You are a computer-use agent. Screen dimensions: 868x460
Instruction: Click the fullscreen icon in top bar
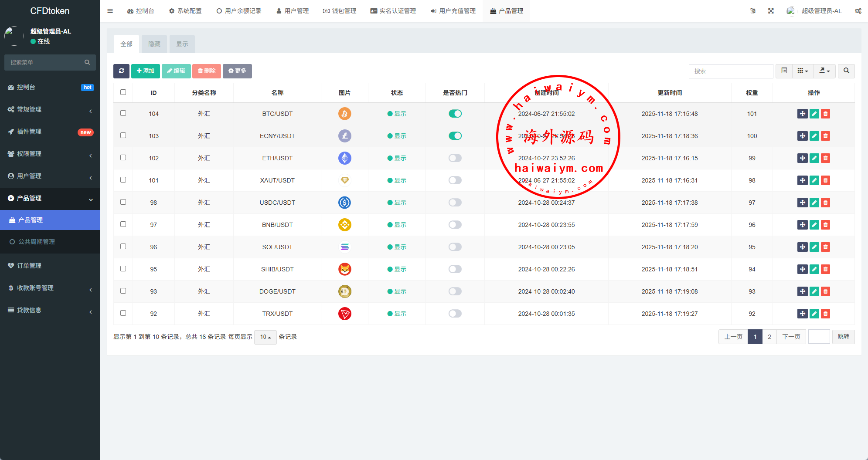point(771,11)
